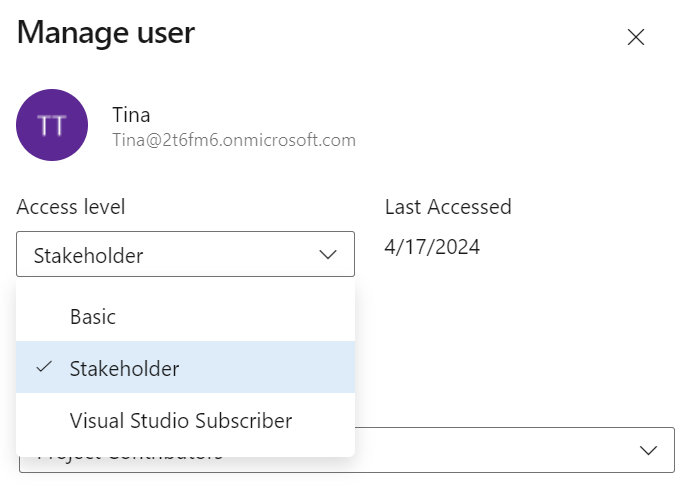Click the TT initials inside the avatar
Screen dimensions: 693x496
pos(52,126)
